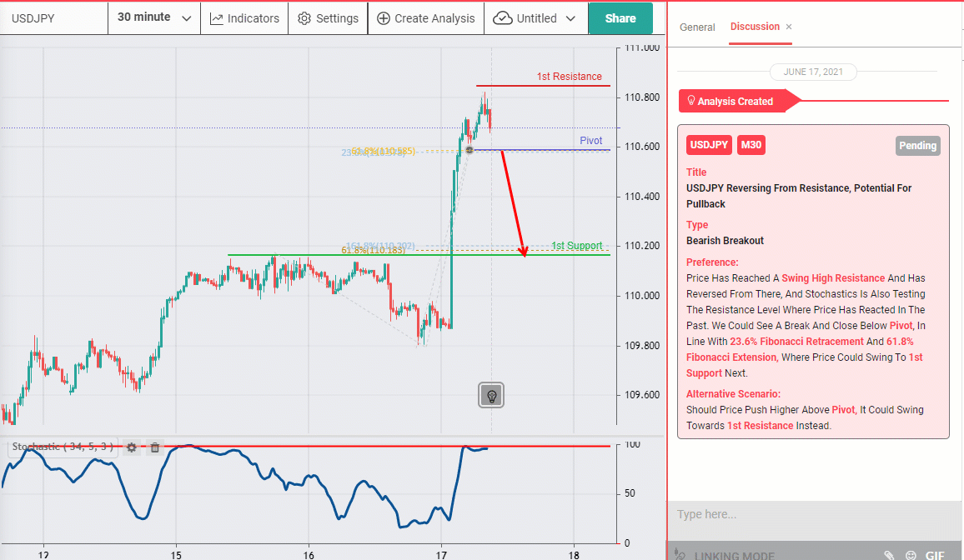The image size is (964, 560).
Task: Click the green Share button
Action: 620,18
